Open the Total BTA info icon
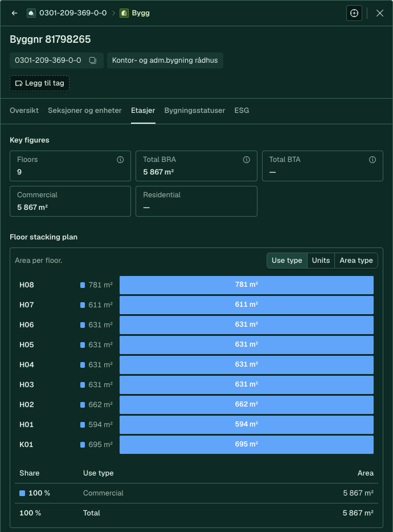This screenshot has width=393, height=532. pyautogui.click(x=372, y=160)
